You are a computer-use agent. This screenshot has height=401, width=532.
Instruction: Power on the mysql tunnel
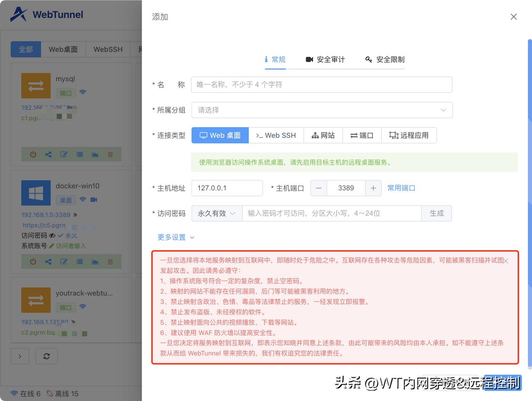coord(33,154)
